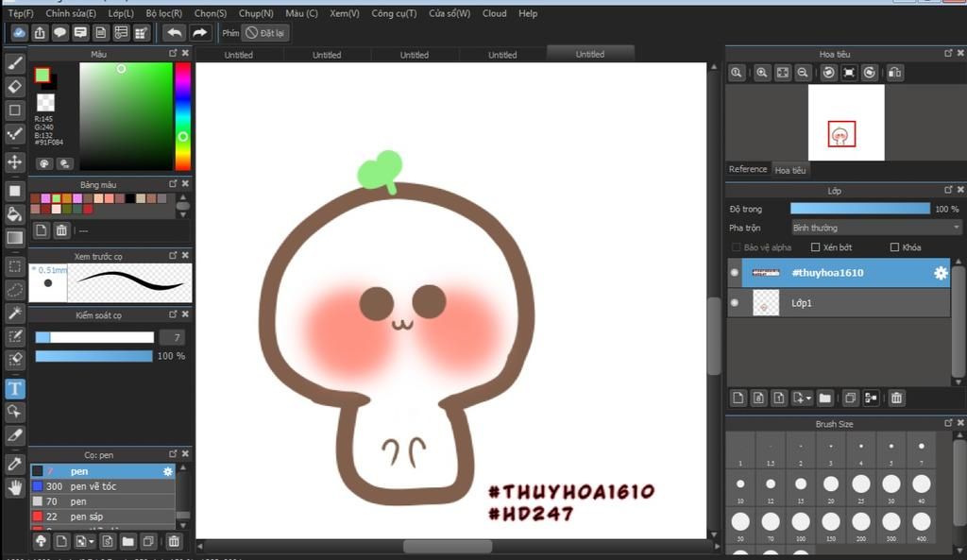Viewport: 967px width, 560px height.
Task: Select the Move tool with four arrows
Action: (x=15, y=162)
